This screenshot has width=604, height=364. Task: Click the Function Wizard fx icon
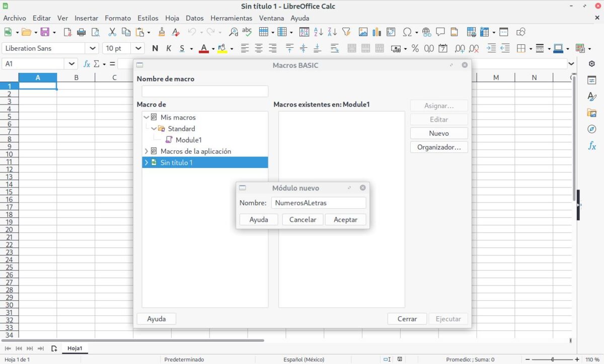(87, 64)
